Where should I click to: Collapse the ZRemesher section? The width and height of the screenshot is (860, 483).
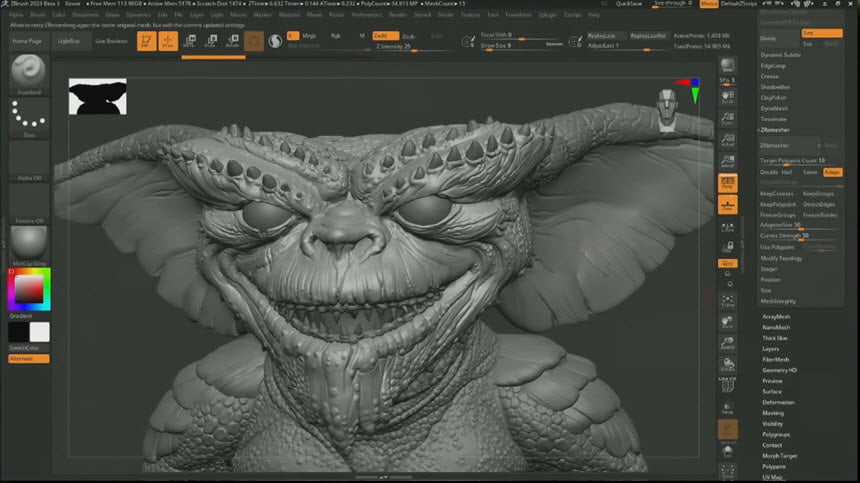click(x=774, y=130)
